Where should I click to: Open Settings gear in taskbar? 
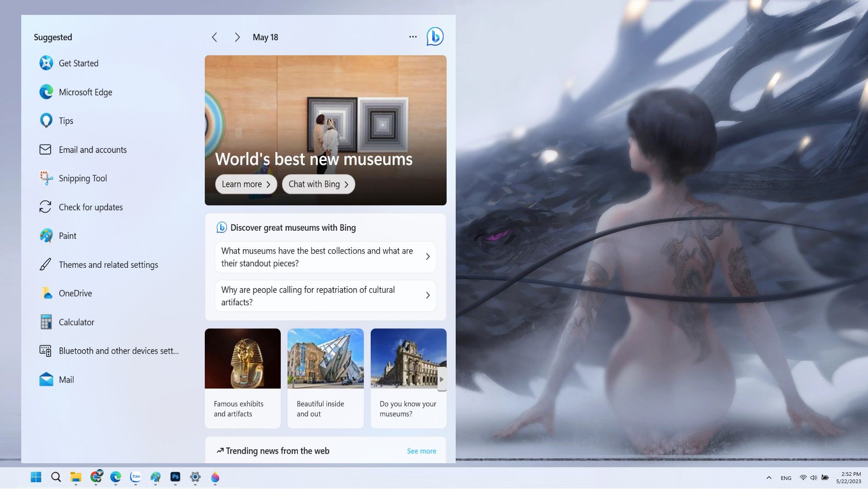[195, 477]
